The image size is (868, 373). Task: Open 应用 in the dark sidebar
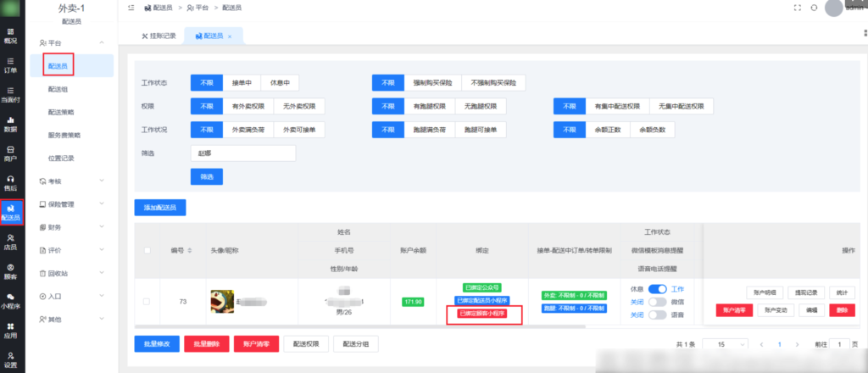coord(10,331)
